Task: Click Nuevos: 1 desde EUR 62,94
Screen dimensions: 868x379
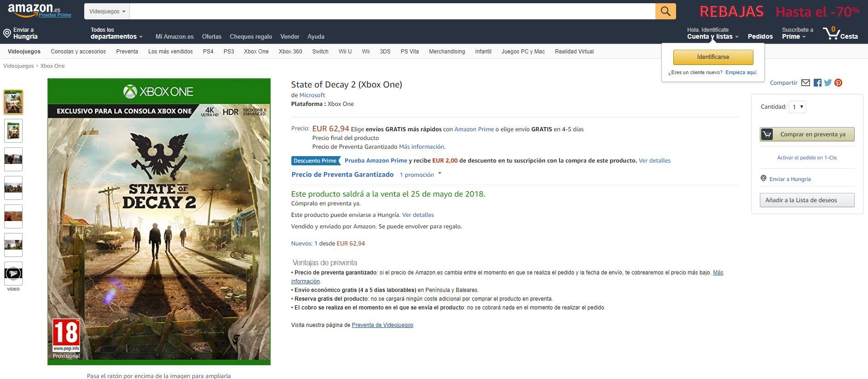Action: coord(328,244)
